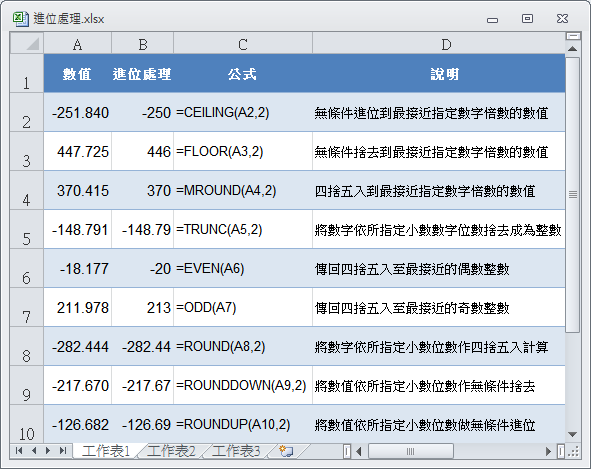
Task: Click horizontal scrollbar left arrow
Action: (359, 451)
